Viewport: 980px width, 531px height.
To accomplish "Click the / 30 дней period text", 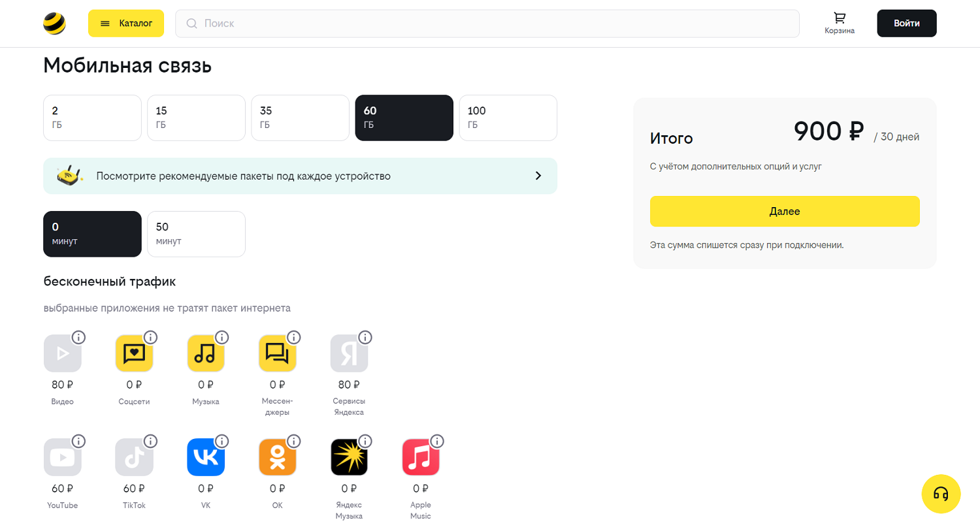I will (x=896, y=137).
